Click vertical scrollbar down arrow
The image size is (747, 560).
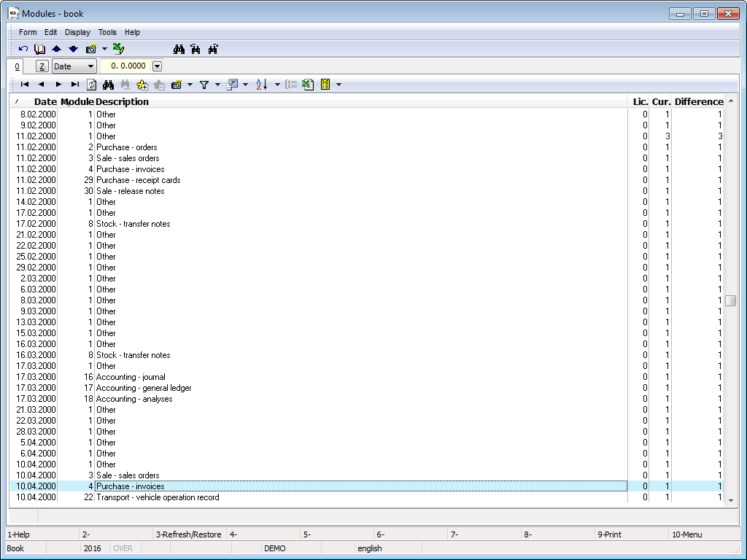coord(731,500)
